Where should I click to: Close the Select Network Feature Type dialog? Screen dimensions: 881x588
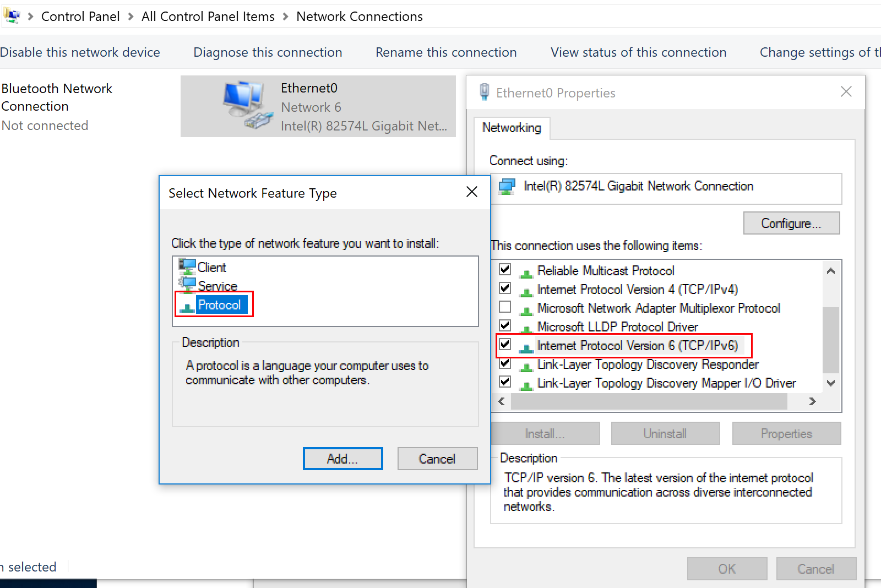click(x=472, y=192)
